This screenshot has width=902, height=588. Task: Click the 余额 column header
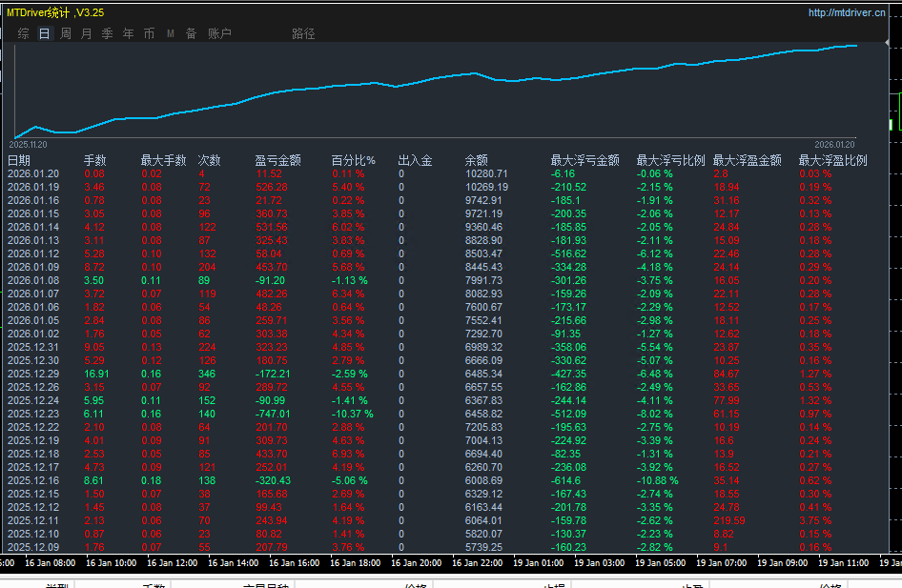coord(477,160)
